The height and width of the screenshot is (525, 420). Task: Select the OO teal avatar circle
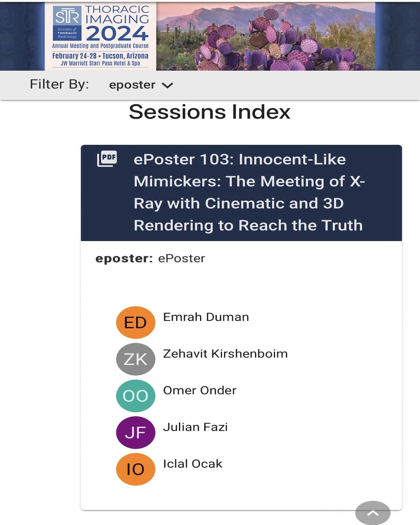pos(135,396)
